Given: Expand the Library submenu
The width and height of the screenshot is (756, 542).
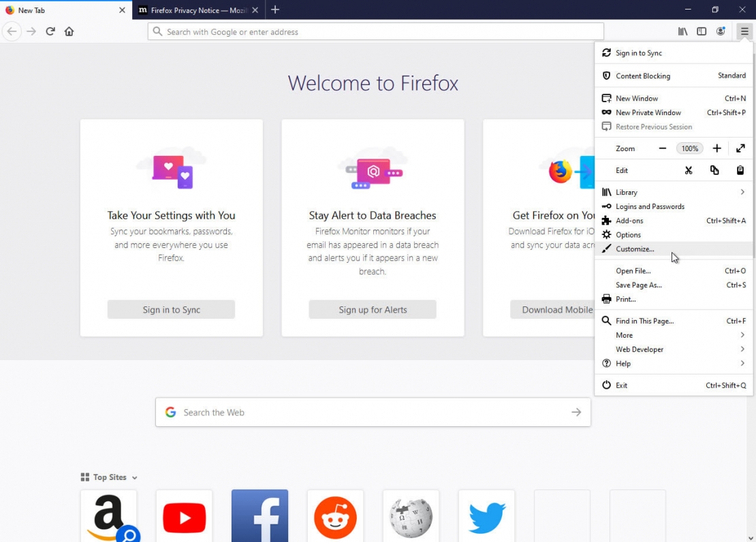Looking at the screenshot, I should tap(627, 192).
